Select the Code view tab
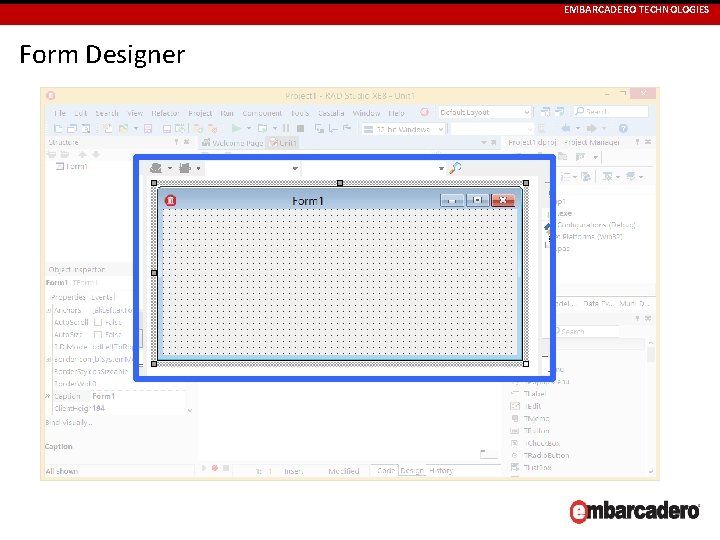This screenshot has width=720, height=540. pos(386,470)
